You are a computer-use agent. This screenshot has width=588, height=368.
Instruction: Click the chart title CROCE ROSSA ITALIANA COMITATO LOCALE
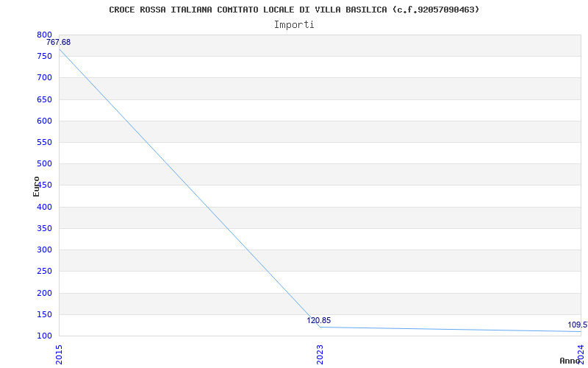tap(294, 10)
